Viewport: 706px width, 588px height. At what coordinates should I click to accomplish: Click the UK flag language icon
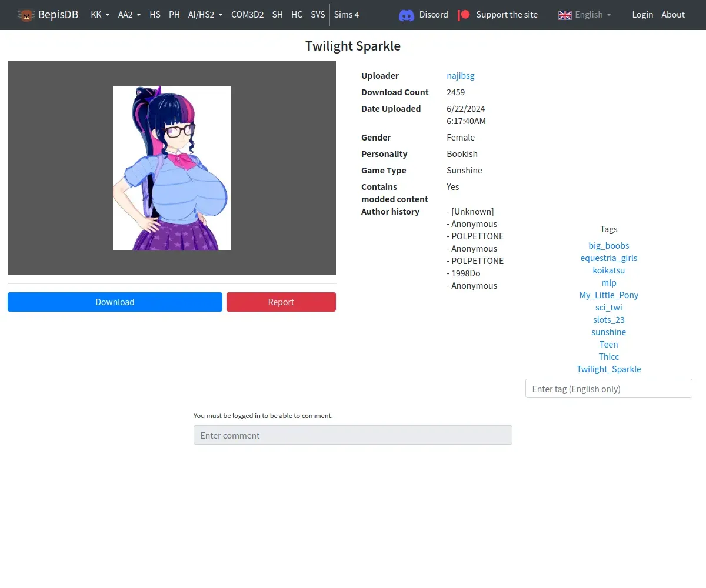point(565,15)
